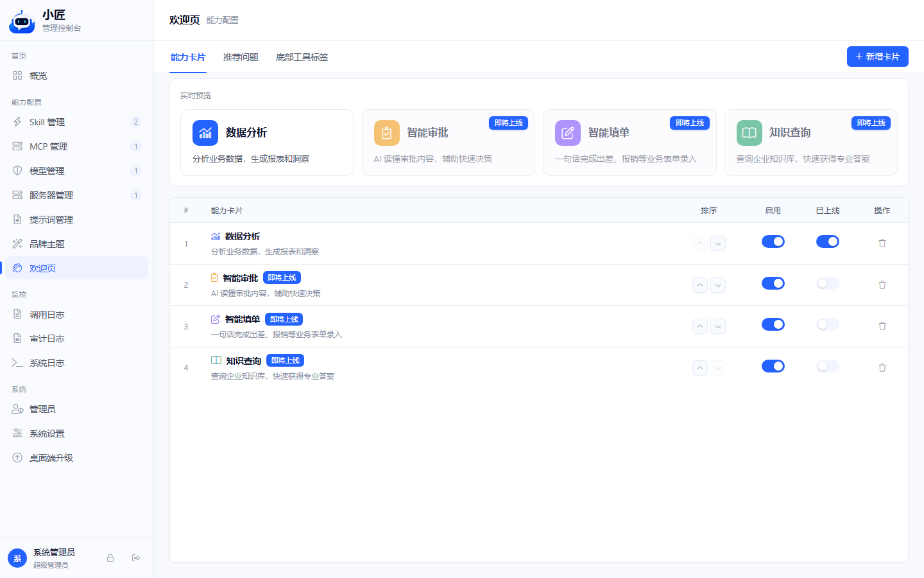Image resolution: width=924 pixels, height=578 pixels.
Task: Move 智能填单 down in order
Action: coord(718,326)
